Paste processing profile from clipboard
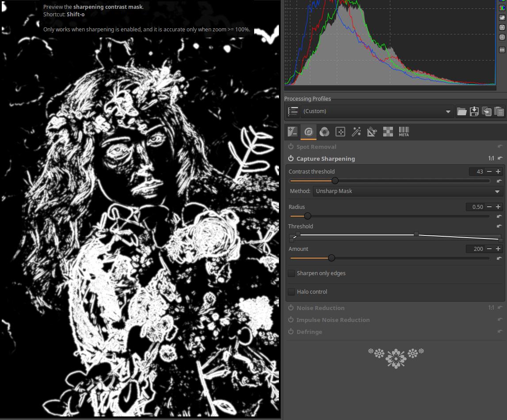The image size is (507, 420). coord(499,111)
